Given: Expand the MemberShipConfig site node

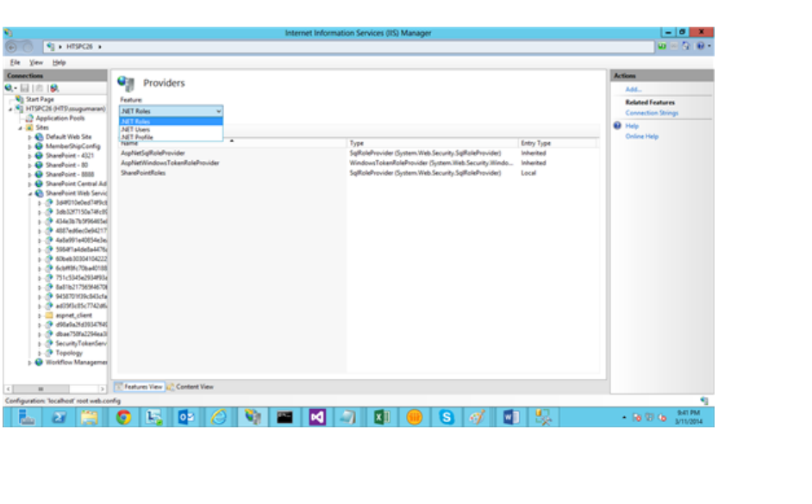Looking at the screenshot, I should pyautogui.click(x=29, y=147).
